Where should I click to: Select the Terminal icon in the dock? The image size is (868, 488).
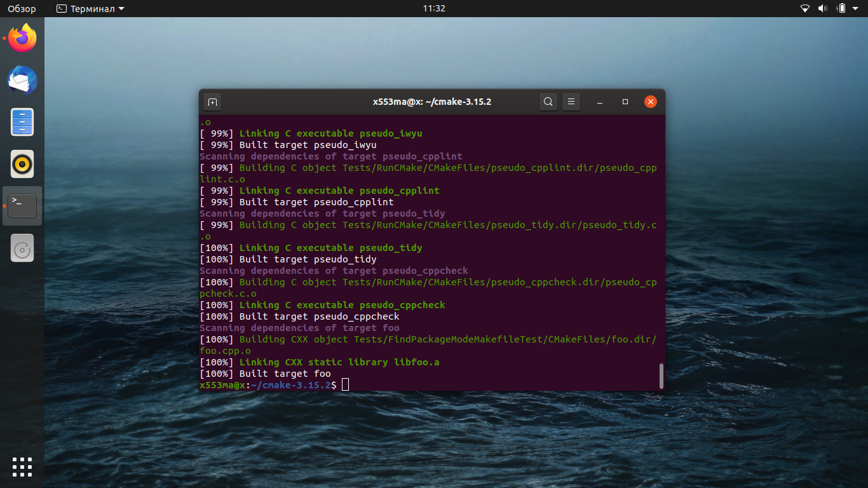(22, 206)
